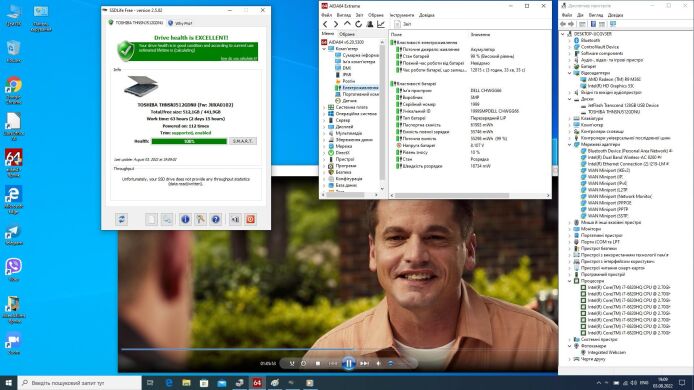Open the Дія menu in Device Manager

point(580,15)
